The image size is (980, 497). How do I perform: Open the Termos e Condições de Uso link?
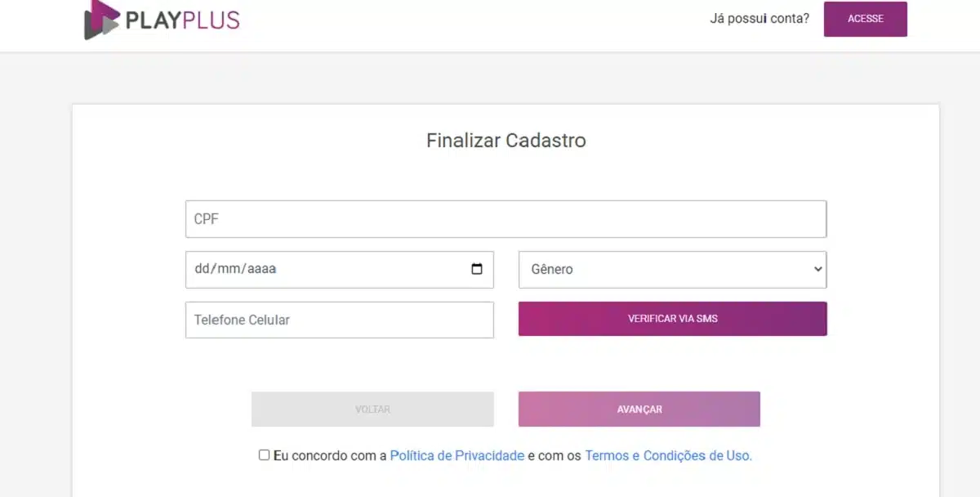click(x=666, y=455)
